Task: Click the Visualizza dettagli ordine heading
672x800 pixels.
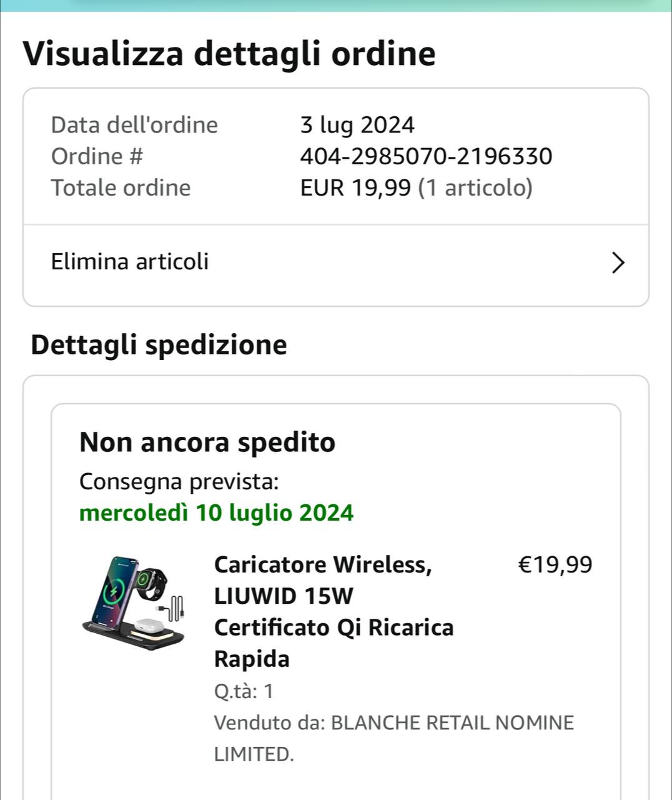Action: 229,54
